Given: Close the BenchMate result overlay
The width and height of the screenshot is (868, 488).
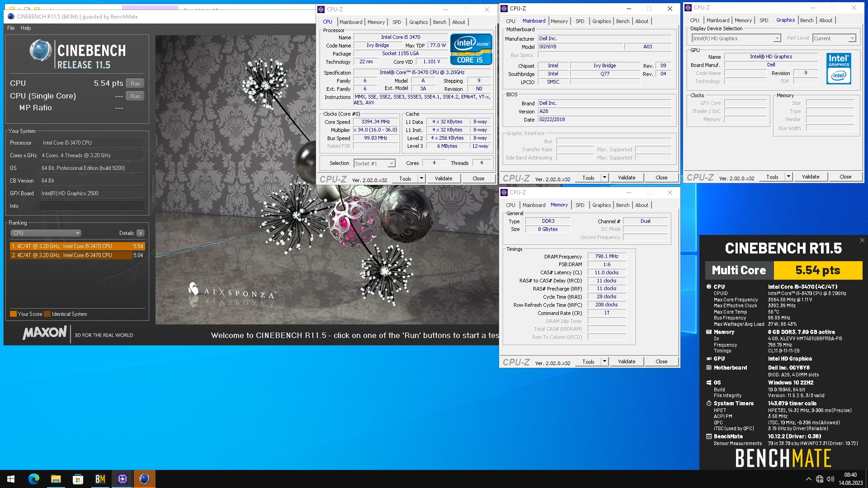Looking at the screenshot, I should point(862,240).
